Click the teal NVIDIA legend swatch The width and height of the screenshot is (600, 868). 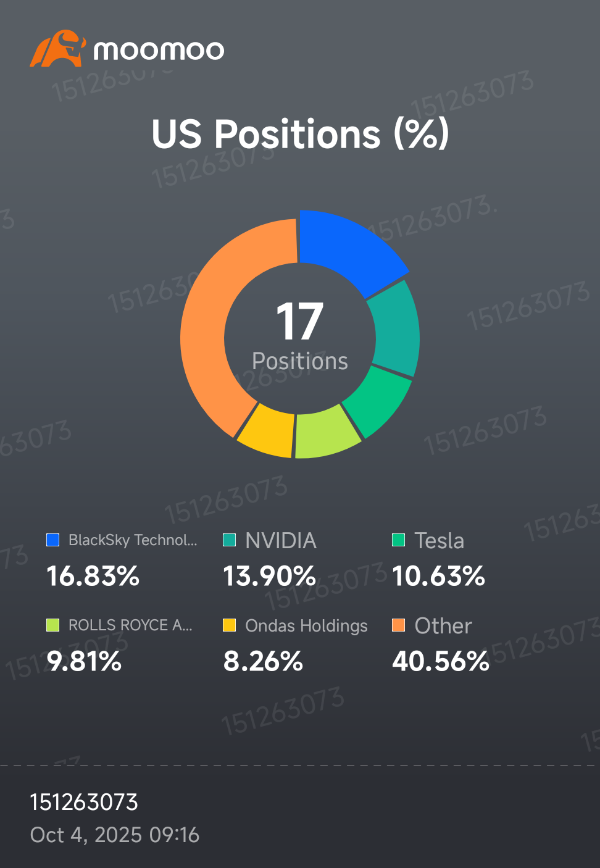[230, 540]
